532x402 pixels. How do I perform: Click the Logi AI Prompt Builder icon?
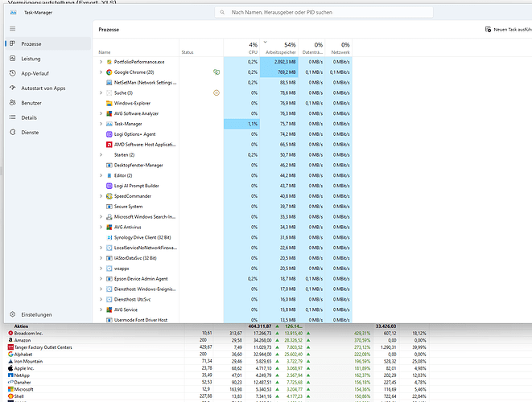coord(109,186)
